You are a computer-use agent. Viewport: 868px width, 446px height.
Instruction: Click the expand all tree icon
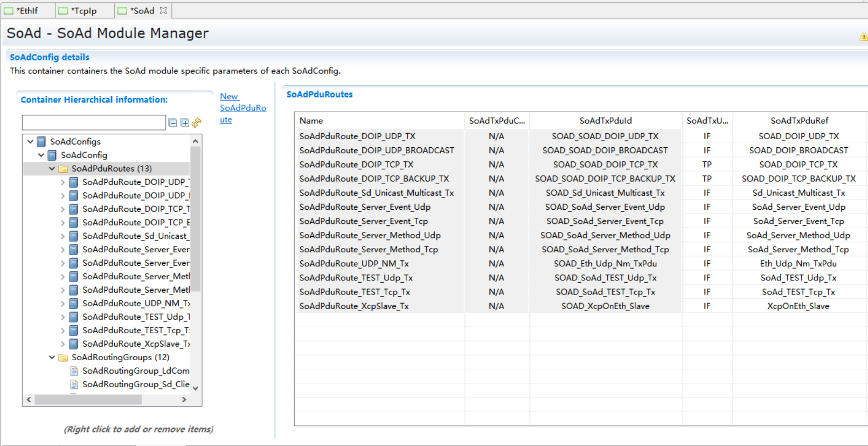(x=185, y=123)
